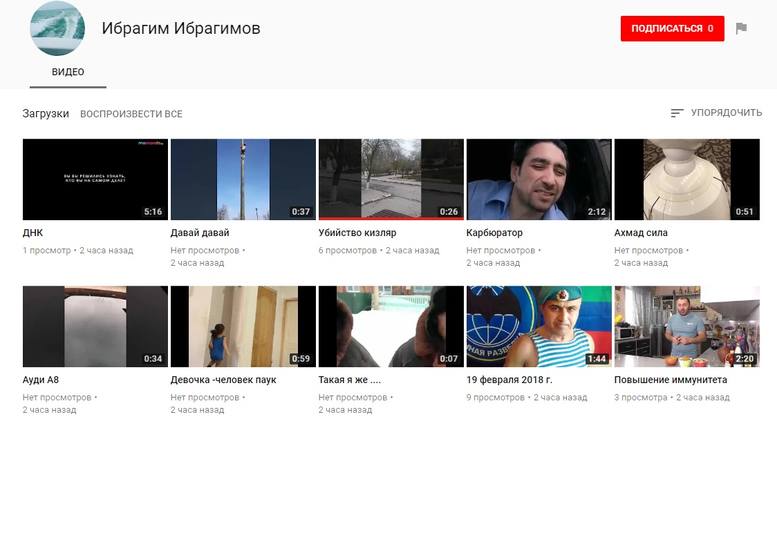Image resolution: width=777 pixels, height=546 pixels.
Task: Click the Загрузки section heading
Action: coord(46,113)
